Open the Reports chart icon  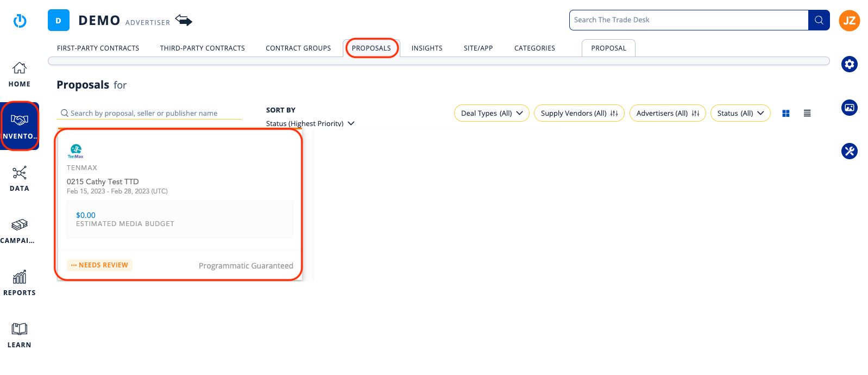click(20, 277)
